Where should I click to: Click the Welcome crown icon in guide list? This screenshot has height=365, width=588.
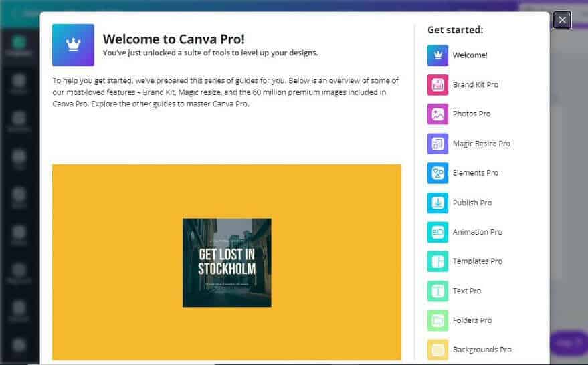437,55
